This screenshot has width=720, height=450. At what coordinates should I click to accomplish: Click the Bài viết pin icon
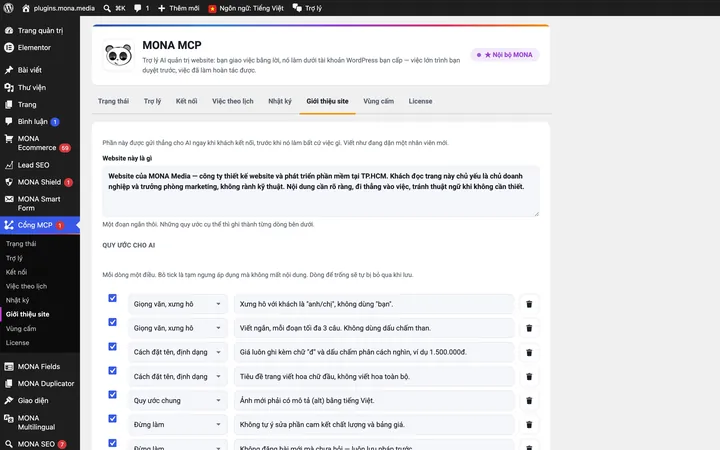pos(9,70)
